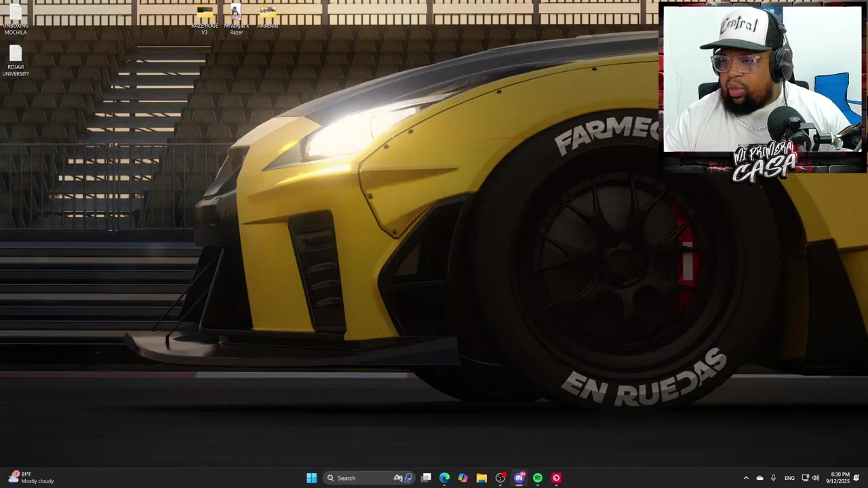Image resolution: width=868 pixels, height=488 pixels.
Task: Open network settings from the tray
Action: [x=805, y=478]
